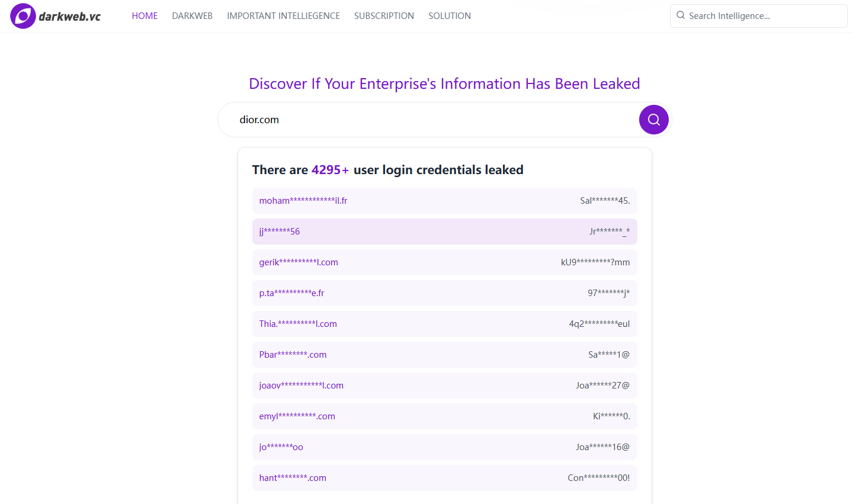
Task: Click the masked password Joa******27@
Action: click(x=603, y=386)
